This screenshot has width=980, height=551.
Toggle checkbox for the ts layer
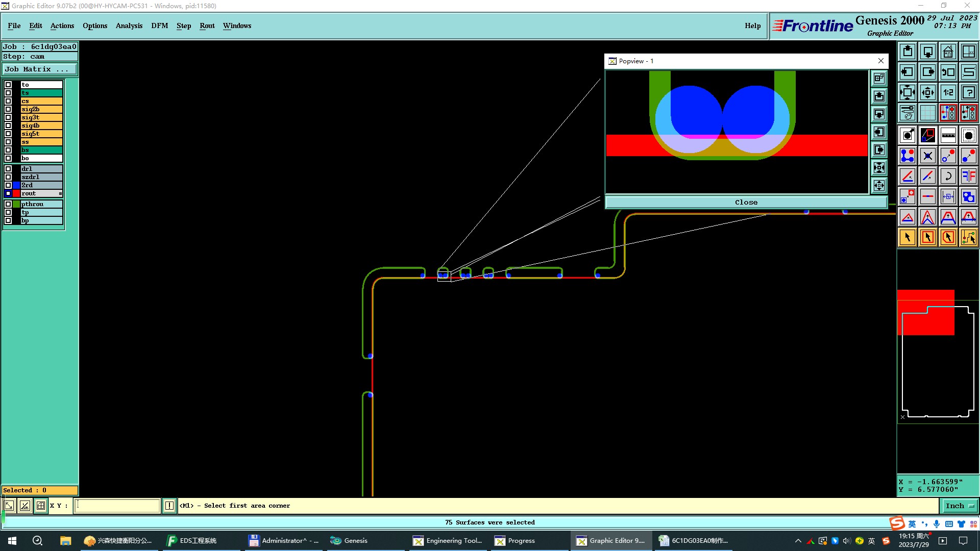(8, 93)
